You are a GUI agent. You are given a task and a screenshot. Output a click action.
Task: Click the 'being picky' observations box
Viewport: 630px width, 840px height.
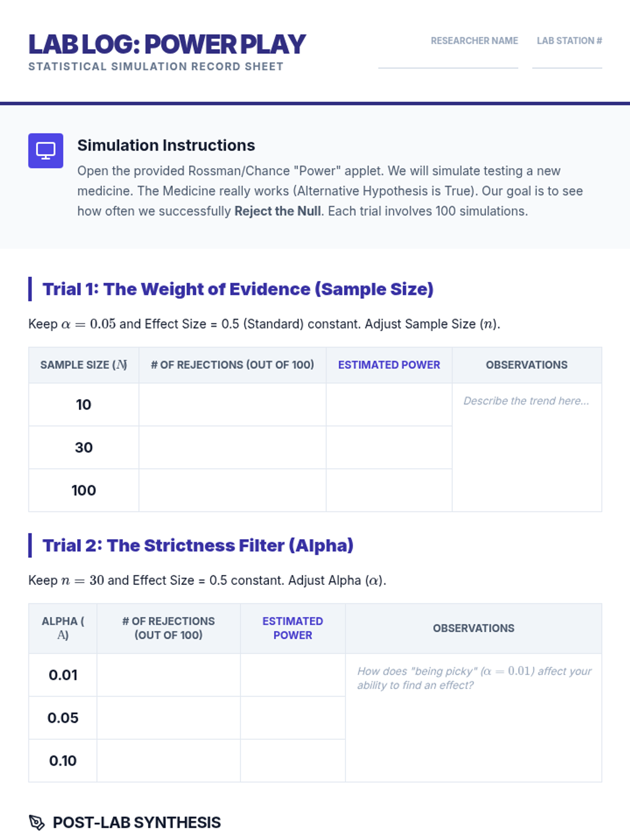474,718
